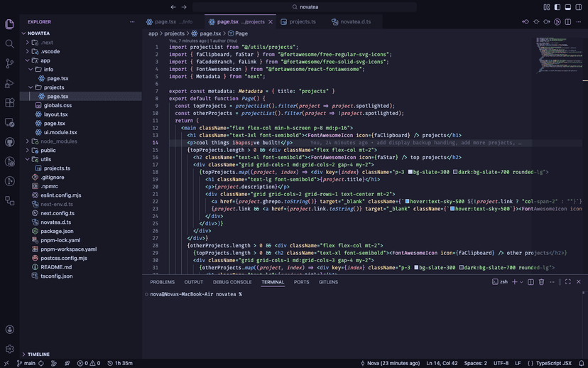The width and height of the screenshot is (588, 368).
Task: Open the Debug Console panel tab
Action: pos(232,282)
